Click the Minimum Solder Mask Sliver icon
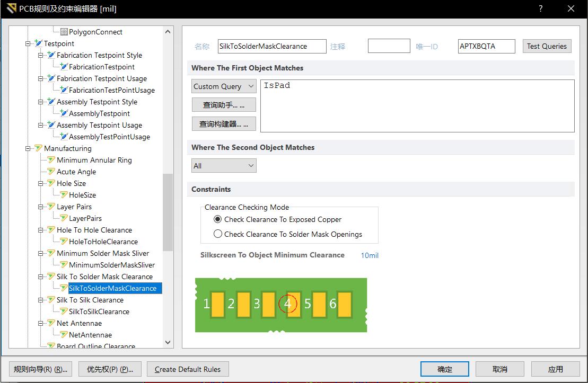588x383 pixels. point(51,253)
